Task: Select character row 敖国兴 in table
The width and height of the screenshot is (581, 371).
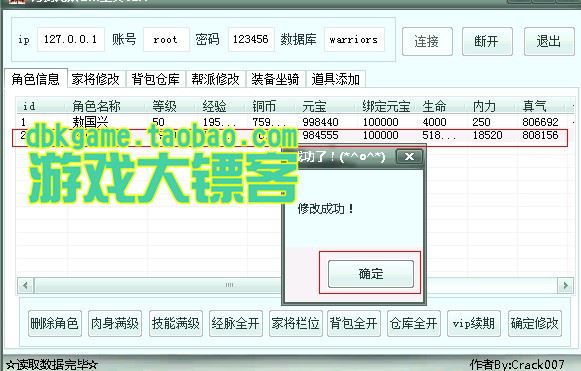Action: [x=293, y=122]
